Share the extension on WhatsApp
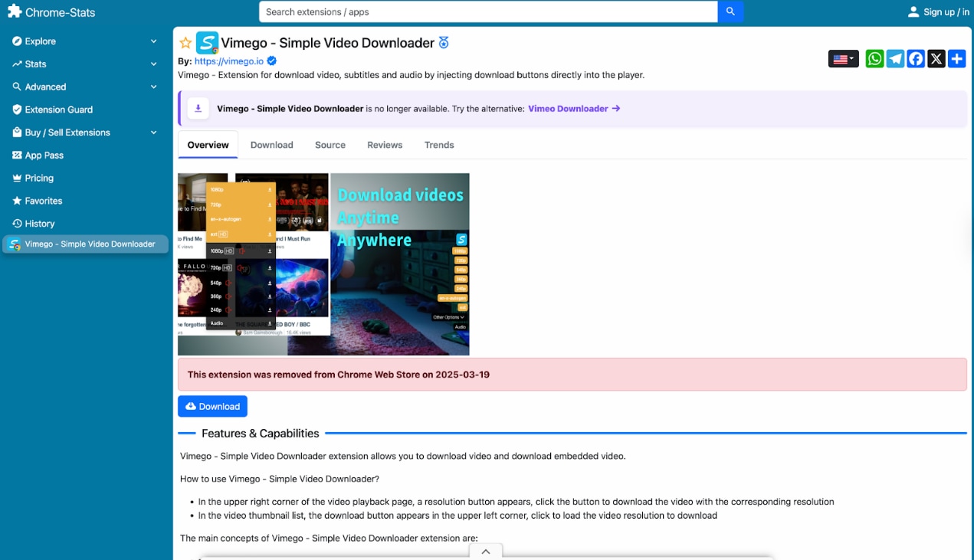 874,58
